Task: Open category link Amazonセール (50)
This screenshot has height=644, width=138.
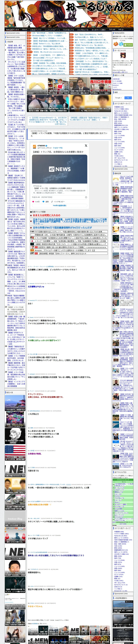Action: (120, 166)
